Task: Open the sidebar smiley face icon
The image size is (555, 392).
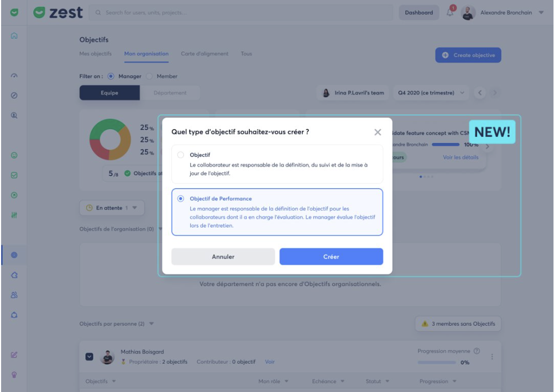Action: pyautogui.click(x=14, y=156)
